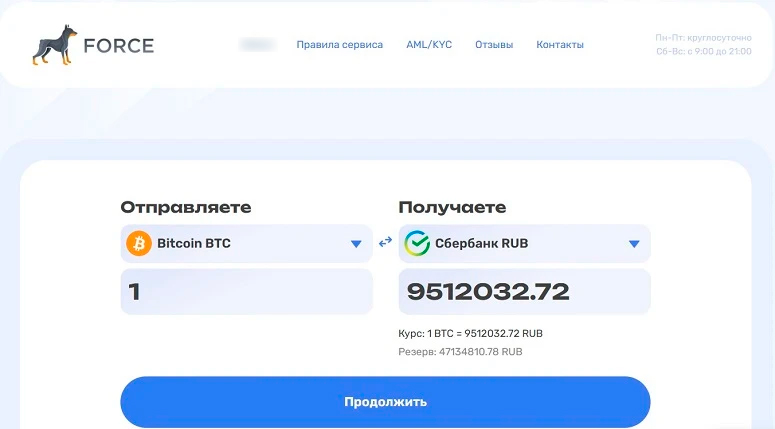
Task: Click the working hours text in header
Action: tap(703, 45)
